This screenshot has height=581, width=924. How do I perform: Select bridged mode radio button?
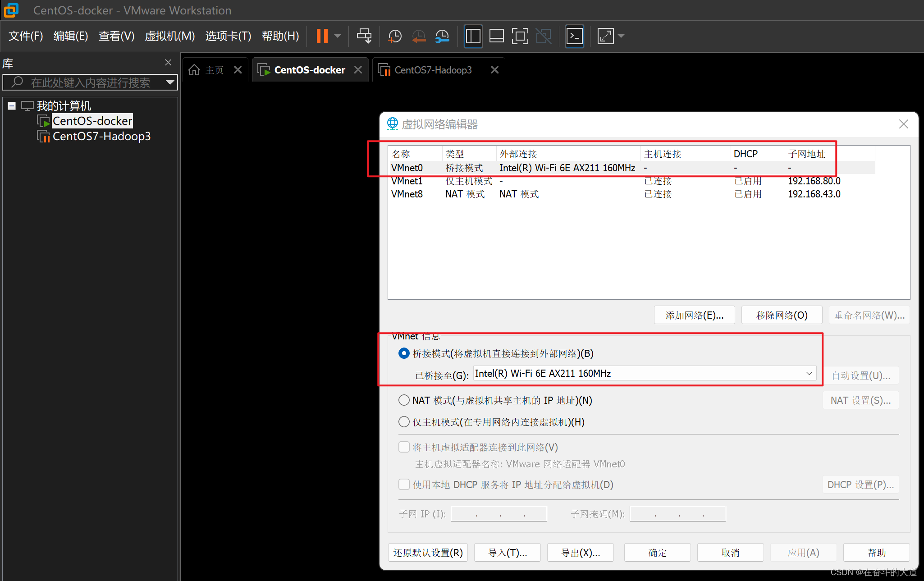coord(404,353)
